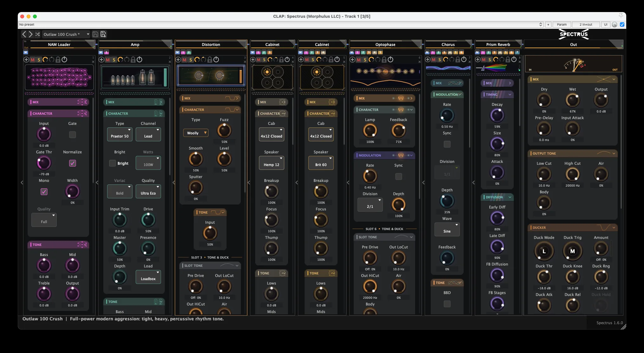Click the Prism Reverb power icon

514,60
